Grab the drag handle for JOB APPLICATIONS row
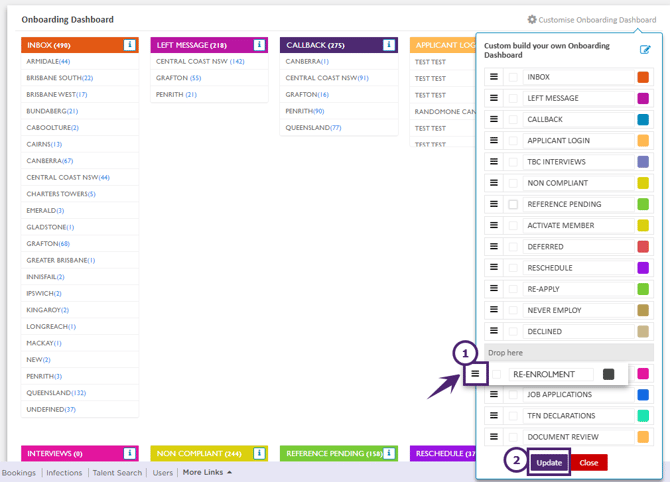 [x=494, y=394]
